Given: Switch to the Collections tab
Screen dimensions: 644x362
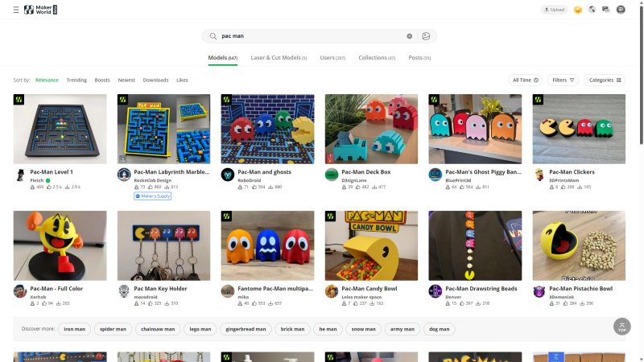Looking at the screenshot, I should point(376,58).
